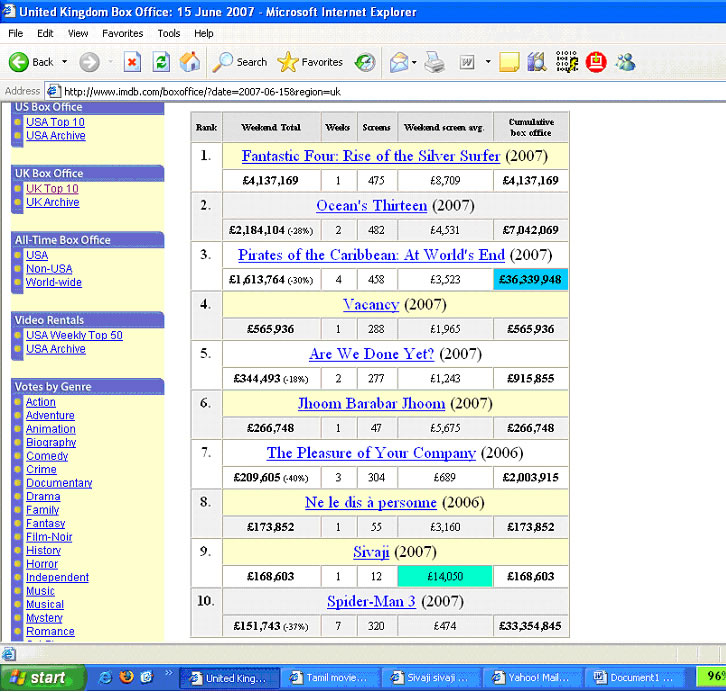Viewport: 726px width, 692px height.
Task: Open the Favorites menu in menu bar
Action: (x=122, y=33)
